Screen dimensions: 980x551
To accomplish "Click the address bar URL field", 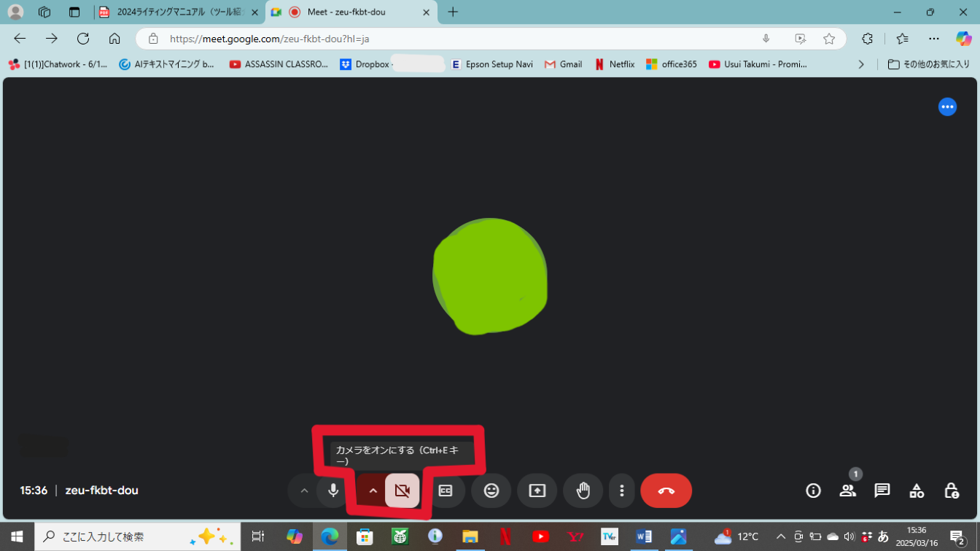I will coord(452,39).
